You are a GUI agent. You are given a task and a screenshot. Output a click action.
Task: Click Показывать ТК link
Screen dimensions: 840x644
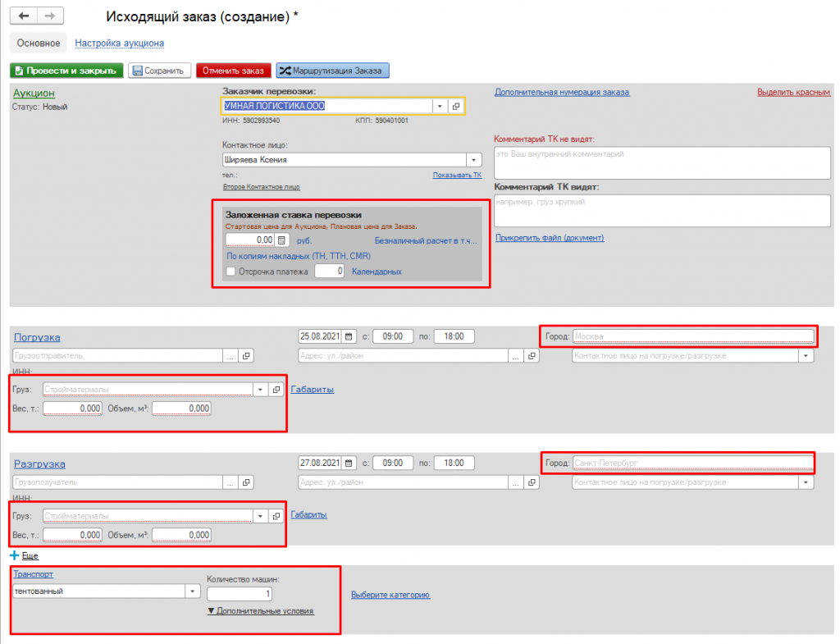(x=457, y=176)
